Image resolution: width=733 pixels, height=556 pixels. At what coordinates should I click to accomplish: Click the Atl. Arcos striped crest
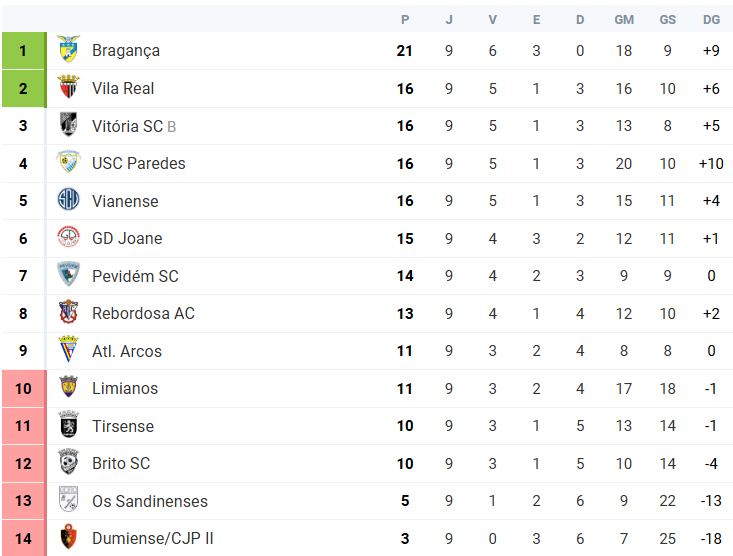point(68,349)
